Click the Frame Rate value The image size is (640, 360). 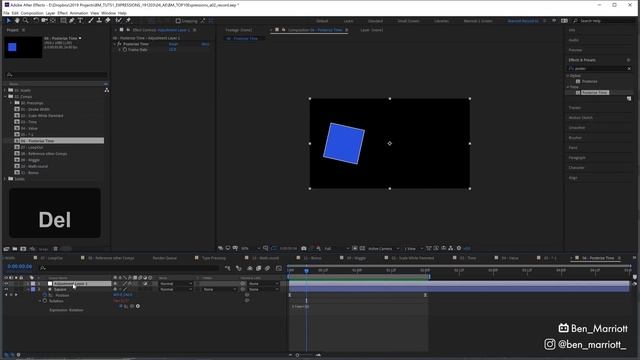point(172,50)
